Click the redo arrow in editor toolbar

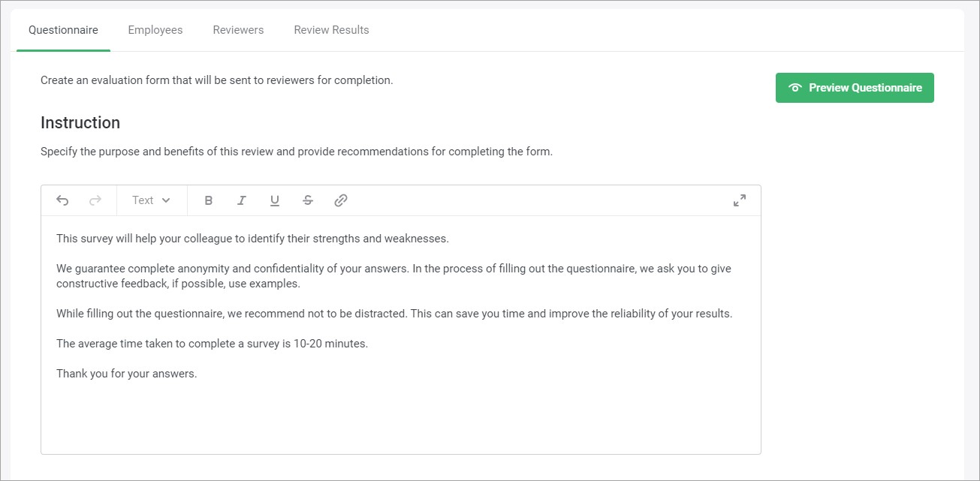[95, 200]
